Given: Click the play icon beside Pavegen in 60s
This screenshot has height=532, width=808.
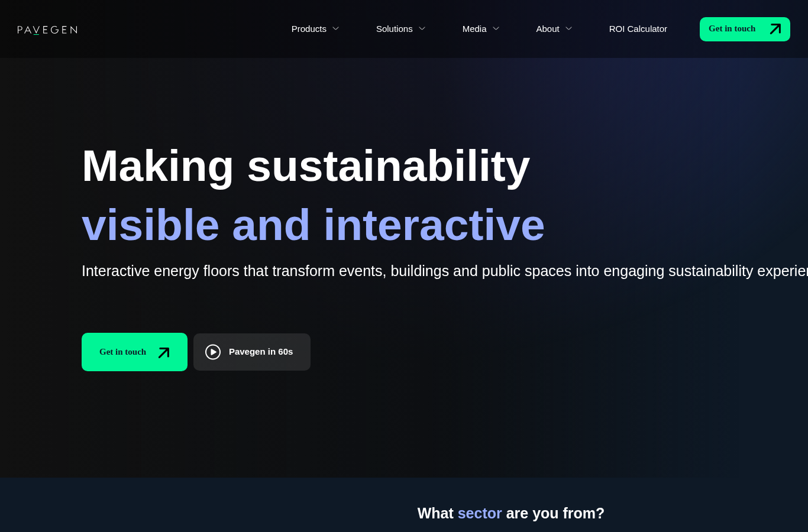Looking at the screenshot, I should click(x=213, y=352).
